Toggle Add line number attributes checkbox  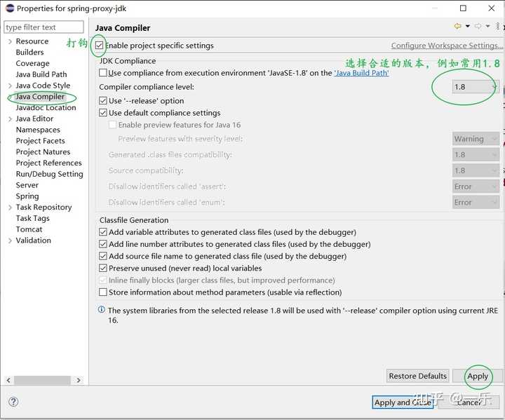pos(103,244)
